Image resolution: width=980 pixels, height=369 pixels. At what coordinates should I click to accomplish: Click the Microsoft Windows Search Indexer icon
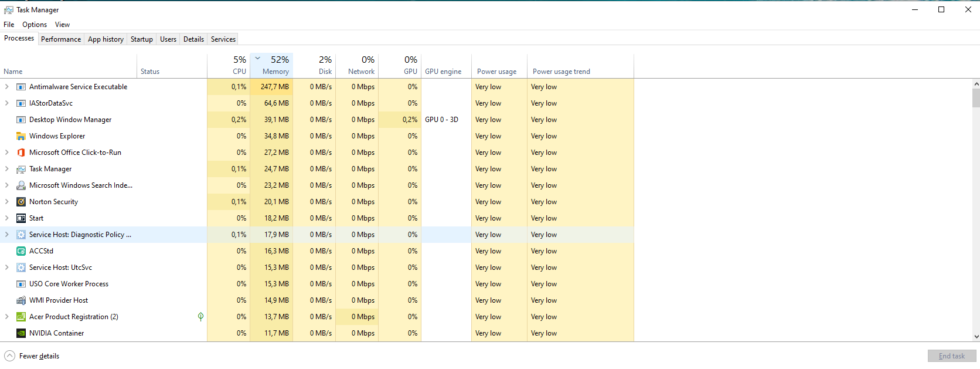point(21,185)
